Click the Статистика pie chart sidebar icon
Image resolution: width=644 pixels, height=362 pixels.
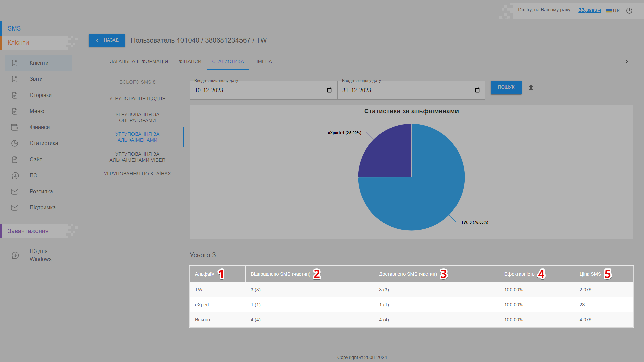[x=15, y=143]
